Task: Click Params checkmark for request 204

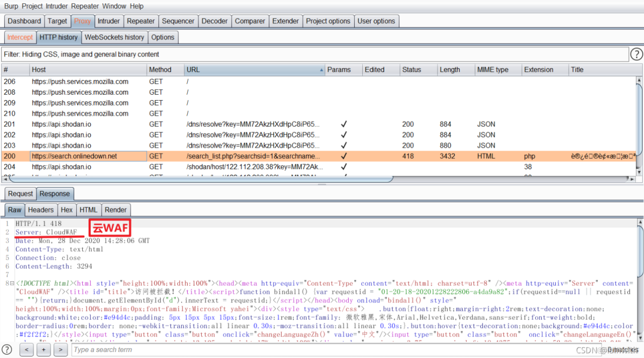Action: pyautogui.click(x=344, y=167)
